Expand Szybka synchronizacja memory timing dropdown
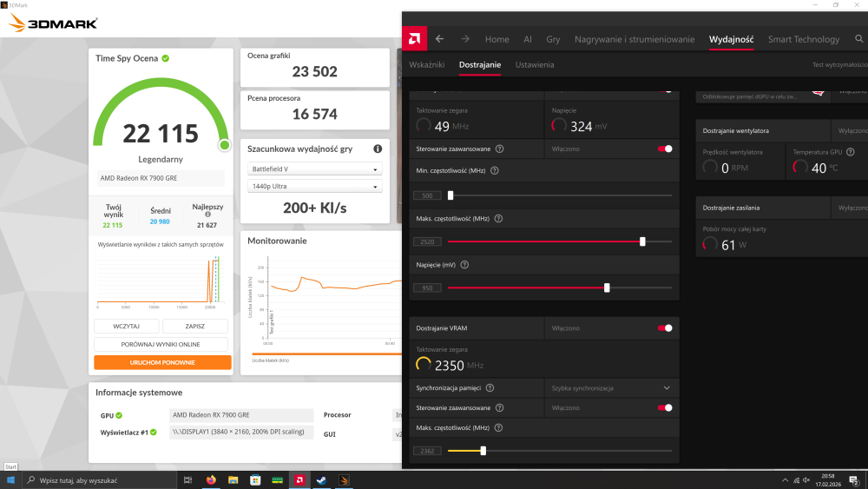The height and width of the screenshot is (489, 868). pos(667,388)
